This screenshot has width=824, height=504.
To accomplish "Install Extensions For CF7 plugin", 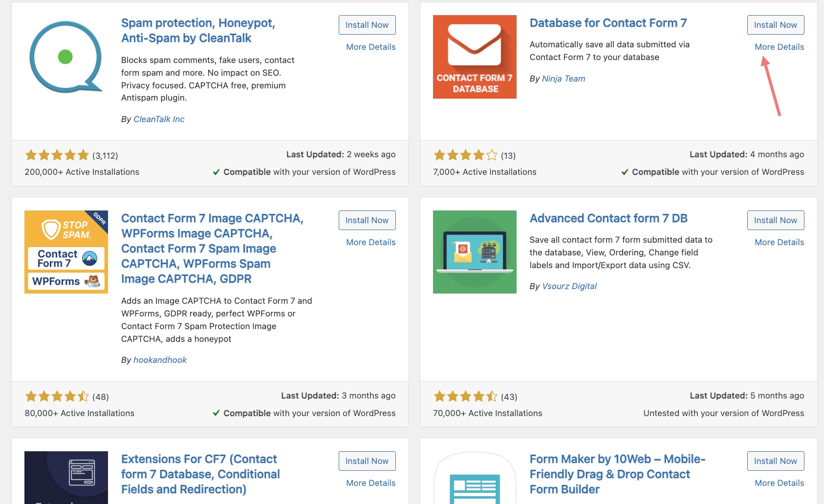I will [x=367, y=461].
